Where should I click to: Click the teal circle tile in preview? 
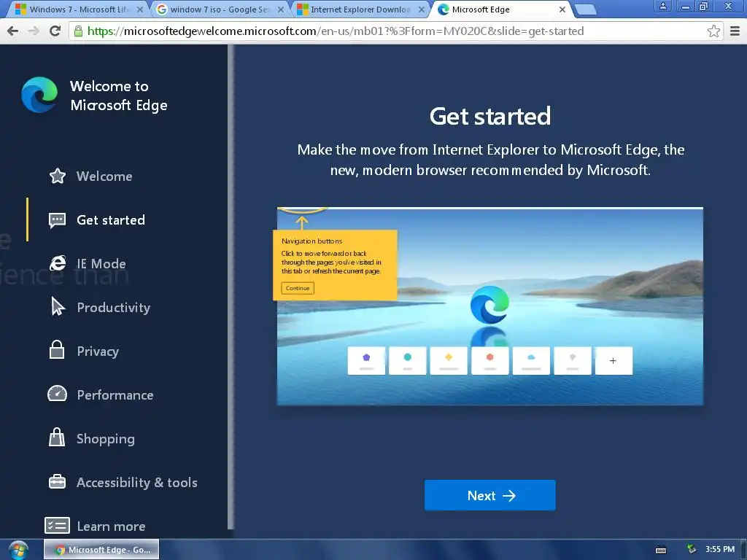click(407, 361)
